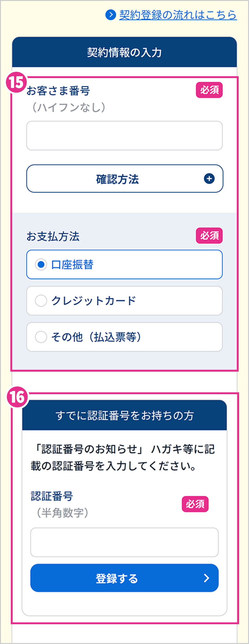Click the 必須 badge next to 認証番号
This screenshot has height=644, width=249.
click(x=195, y=504)
